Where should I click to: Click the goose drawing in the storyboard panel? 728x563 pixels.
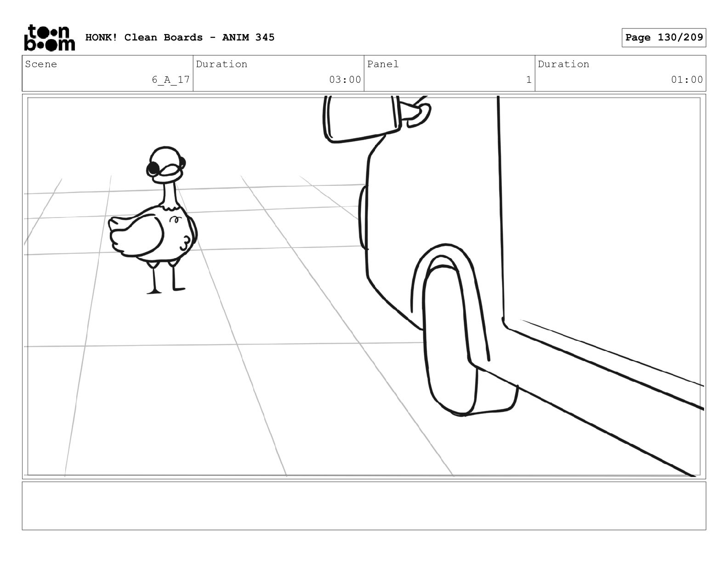pos(154,220)
